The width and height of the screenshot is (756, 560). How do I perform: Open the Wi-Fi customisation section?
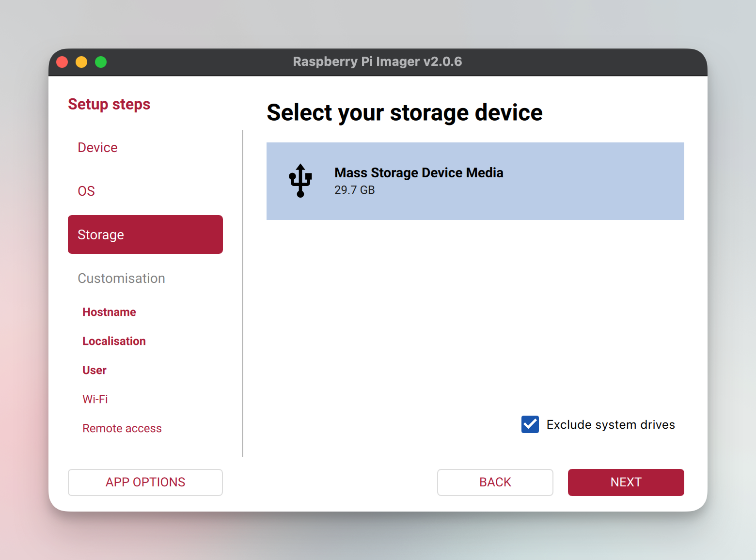[95, 399]
